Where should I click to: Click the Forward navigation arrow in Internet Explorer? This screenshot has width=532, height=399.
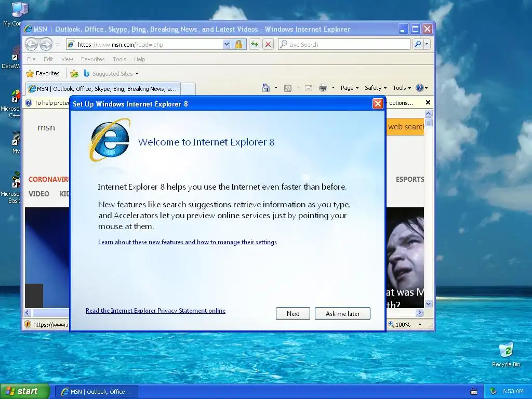tap(46, 44)
